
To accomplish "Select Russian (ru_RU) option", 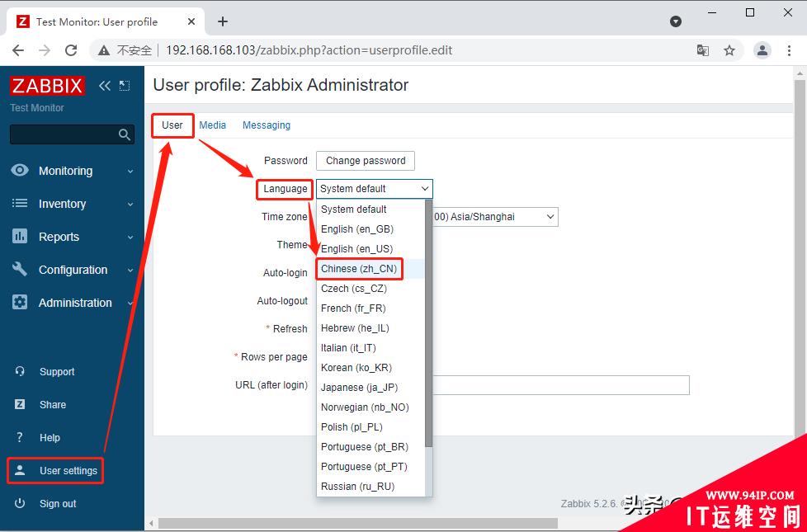I will (370, 486).
